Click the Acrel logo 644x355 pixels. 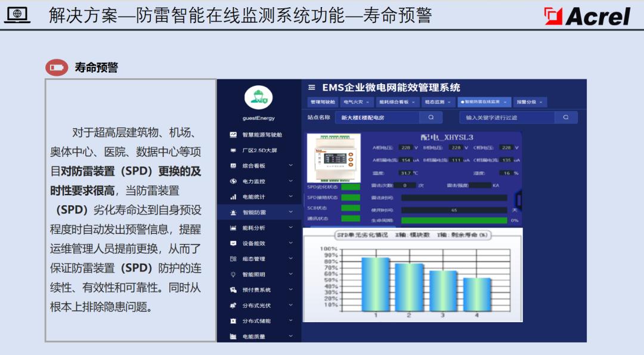[587, 17]
